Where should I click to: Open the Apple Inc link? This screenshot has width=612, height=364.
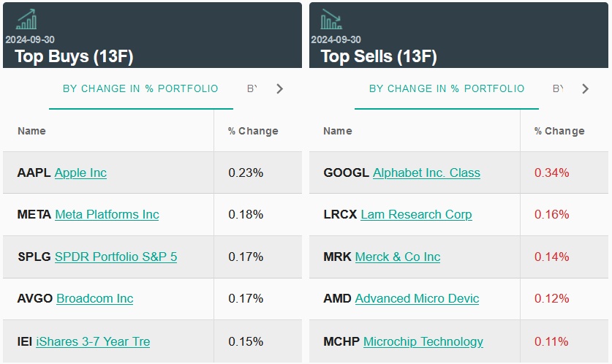click(x=80, y=173)
